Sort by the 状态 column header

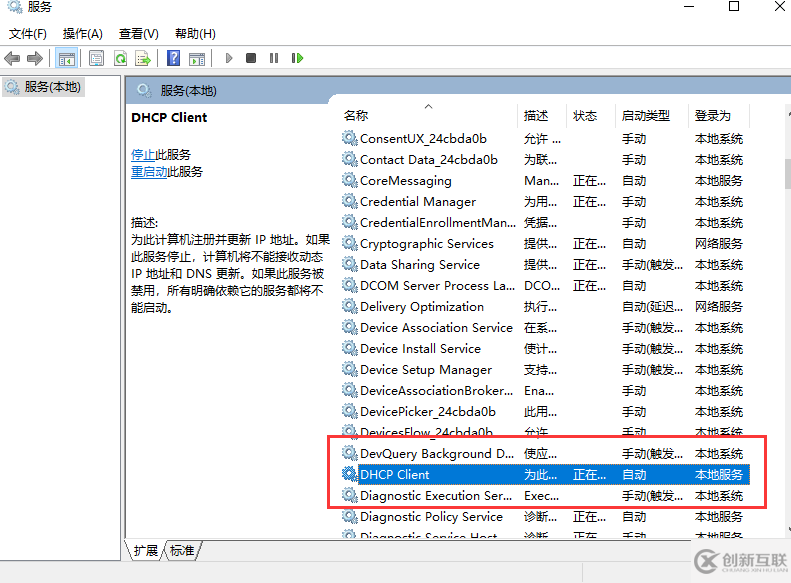pos(585,115)
